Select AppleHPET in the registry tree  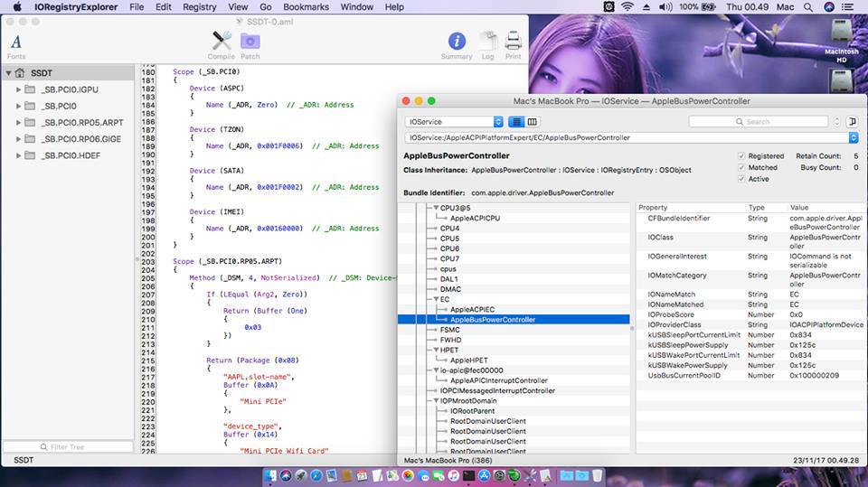[x=469, y=361]
